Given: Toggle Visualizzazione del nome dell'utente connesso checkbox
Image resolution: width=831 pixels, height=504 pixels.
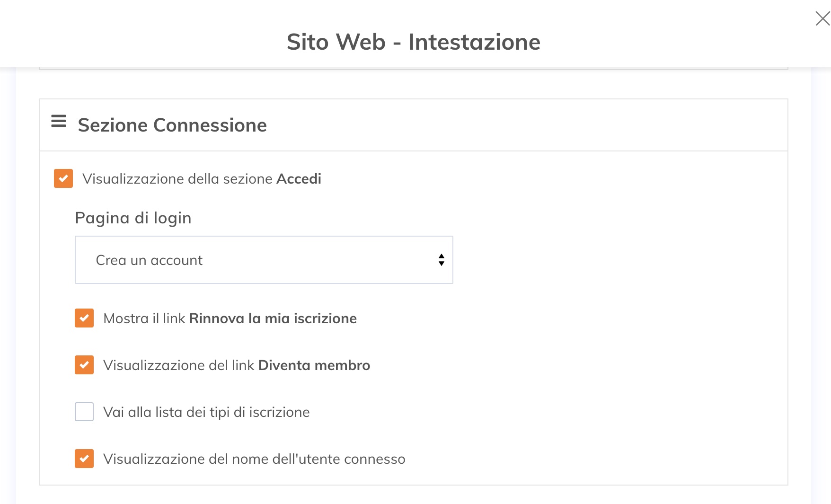Looking at the screenshot, I should (x=84, y=459).
